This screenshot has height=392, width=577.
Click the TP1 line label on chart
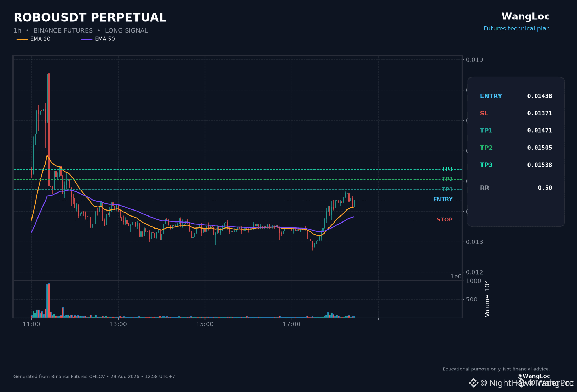[x=447, y=189]
